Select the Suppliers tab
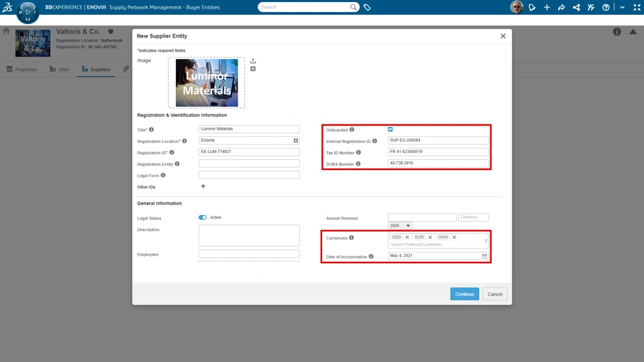The height and width of the screenshot is (362, 644). [x=96, y=69]
